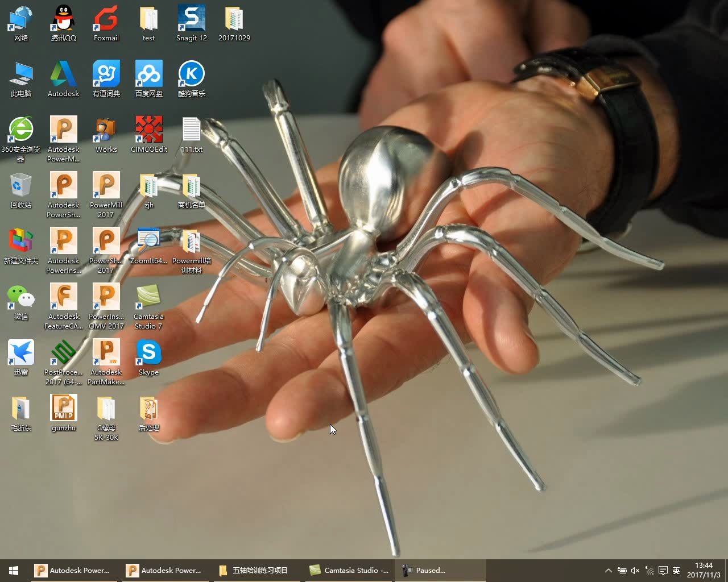This screenshot has width=728, height=582.
Task: Select the 毛浙东 folder
Action: (x=21, y=413)
